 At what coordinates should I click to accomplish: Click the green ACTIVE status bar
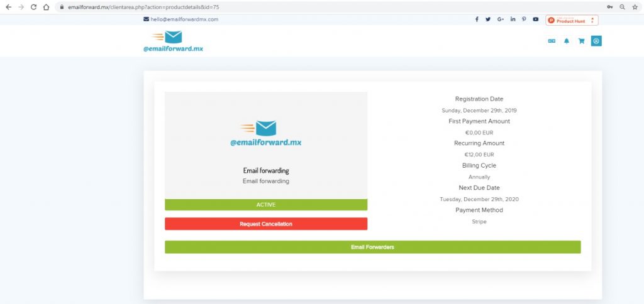point(266,205)
